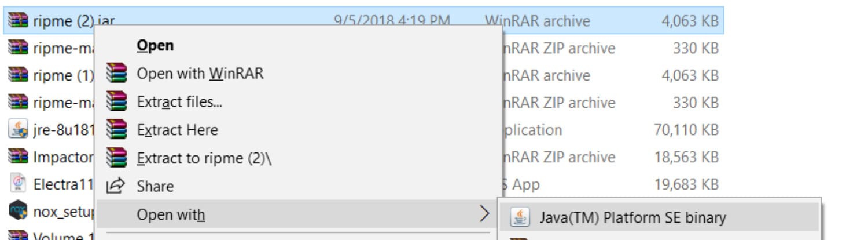Click the nox_setup application icon
868x240 pixels.
(18, 211)
